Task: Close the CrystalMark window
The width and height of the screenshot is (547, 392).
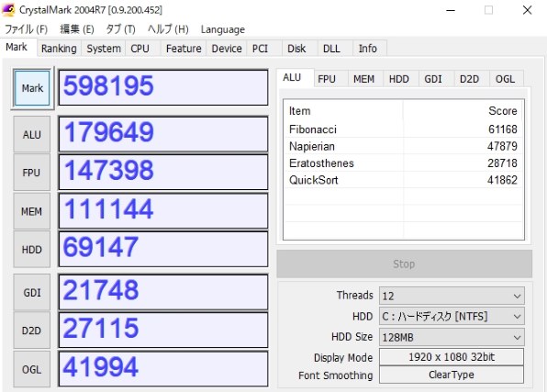Action: (527, 10)
